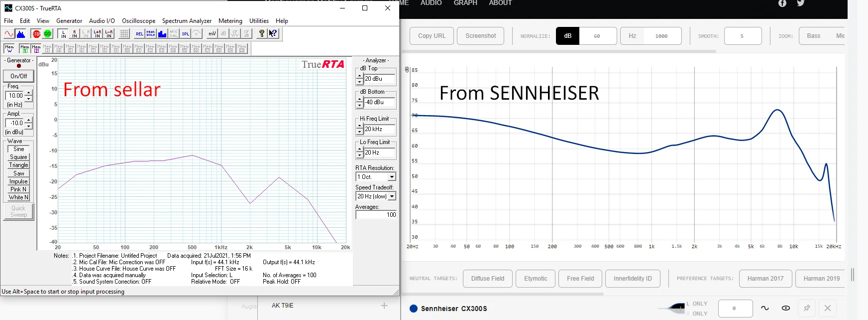The image size is (868, 320).
Task: Open the Spectrum Analyzer menu
Action: click(187, 21)
